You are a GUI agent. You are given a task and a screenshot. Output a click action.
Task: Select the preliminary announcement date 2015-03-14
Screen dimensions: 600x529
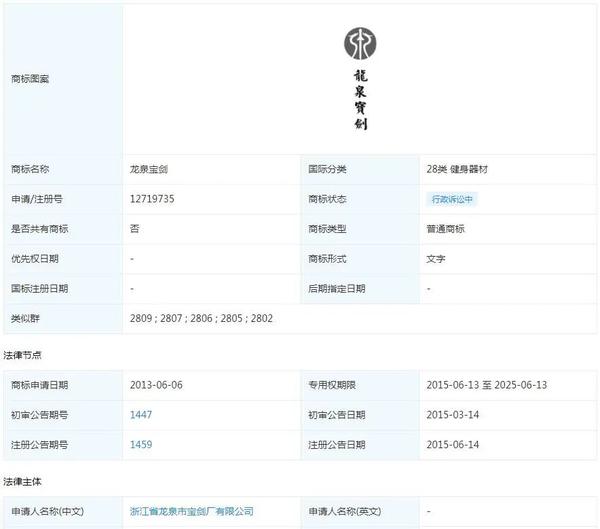tap(453, 415)
